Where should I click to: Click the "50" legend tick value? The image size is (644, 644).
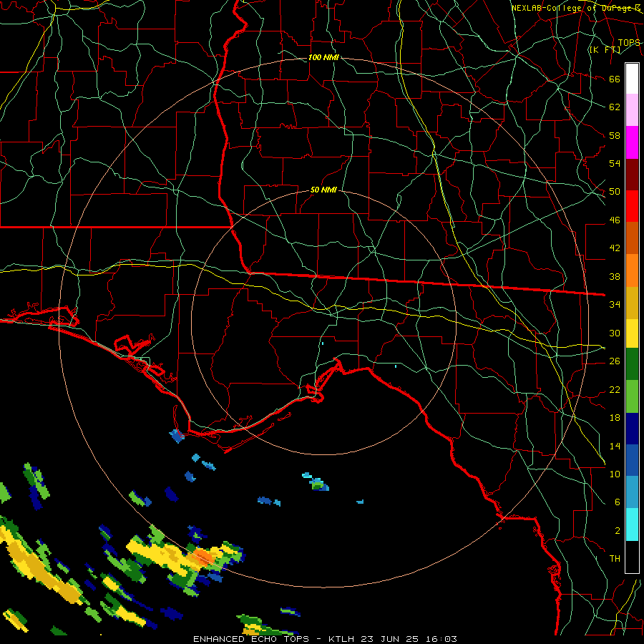[615, 191]
